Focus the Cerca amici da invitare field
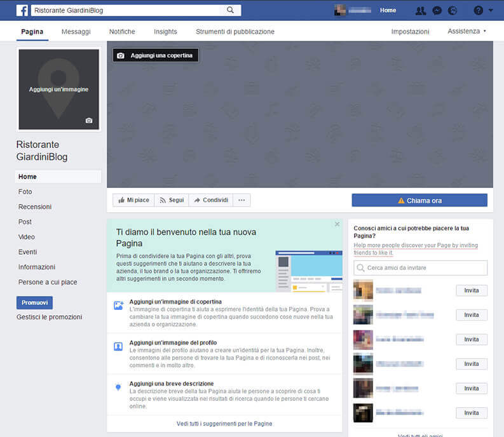This screenshot has height=437, width=504. 421,268
